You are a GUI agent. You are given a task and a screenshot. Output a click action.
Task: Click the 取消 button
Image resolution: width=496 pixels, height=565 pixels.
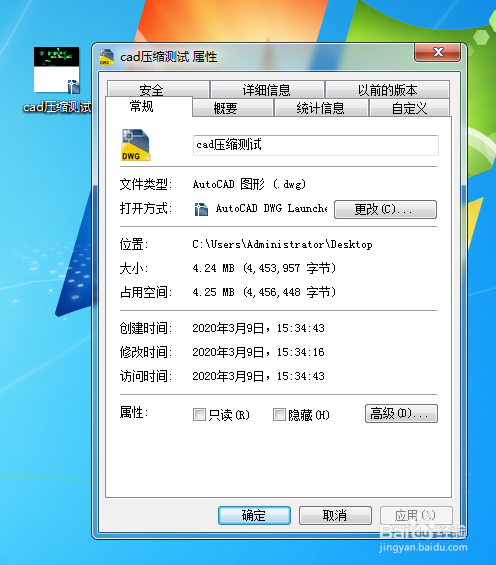(335, 515)
